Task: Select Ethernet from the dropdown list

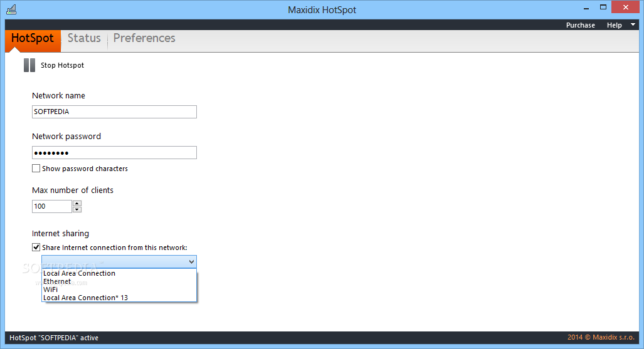Action: click(x=119, y=282)
